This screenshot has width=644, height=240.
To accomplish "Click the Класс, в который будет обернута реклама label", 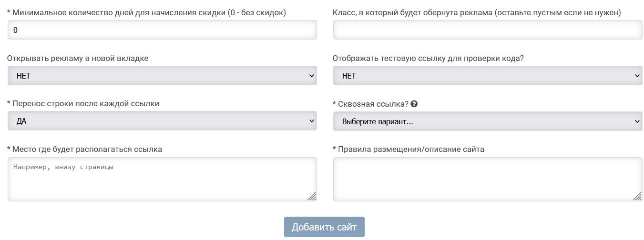I will coord(477,13).
